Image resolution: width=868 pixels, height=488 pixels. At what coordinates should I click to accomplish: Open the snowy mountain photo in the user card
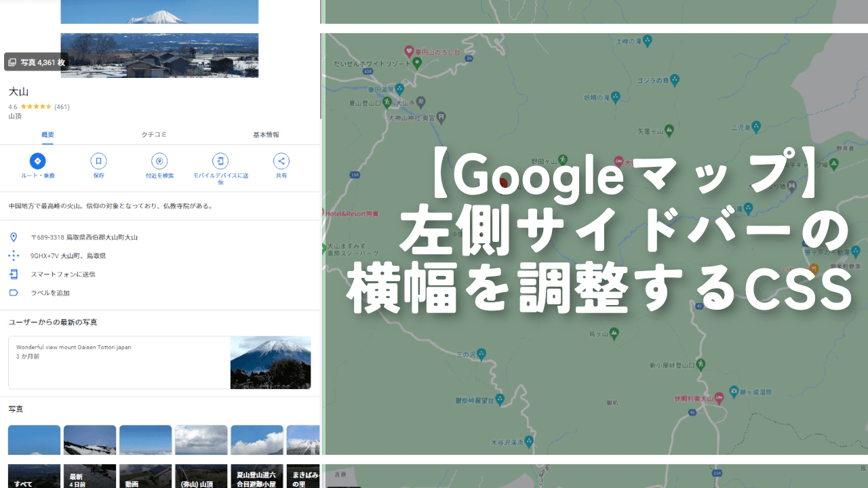coord(271,363)
